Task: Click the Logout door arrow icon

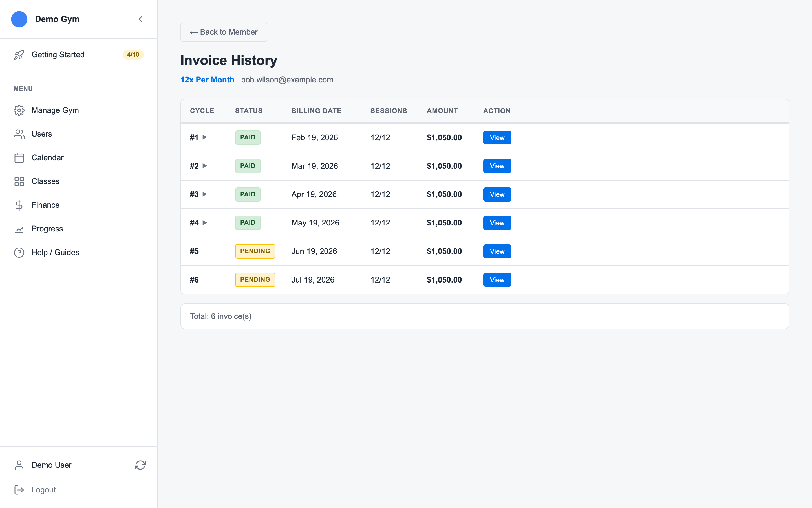Action: [x=19, y=490]
